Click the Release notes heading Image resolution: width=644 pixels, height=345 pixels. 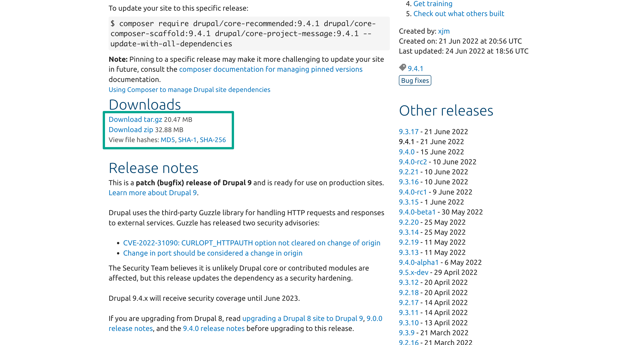[154, 168]
